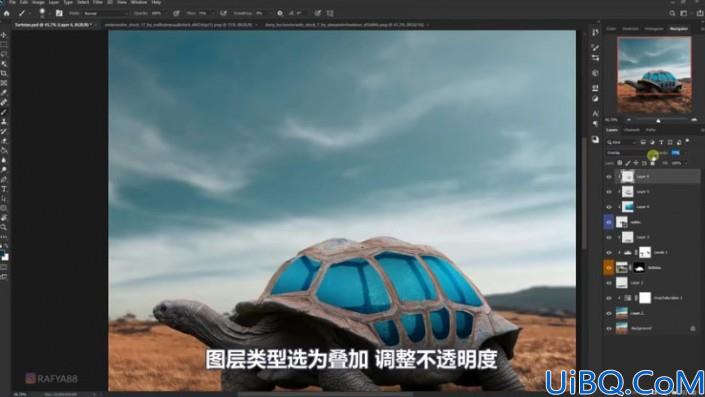Switch to the Histogram tab

coord(654,29)
